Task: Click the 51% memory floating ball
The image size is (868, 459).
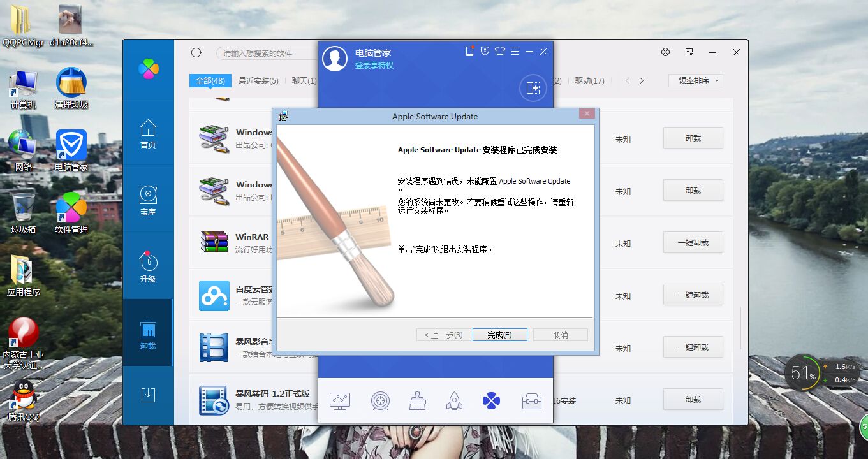Action: coord(803,374)
